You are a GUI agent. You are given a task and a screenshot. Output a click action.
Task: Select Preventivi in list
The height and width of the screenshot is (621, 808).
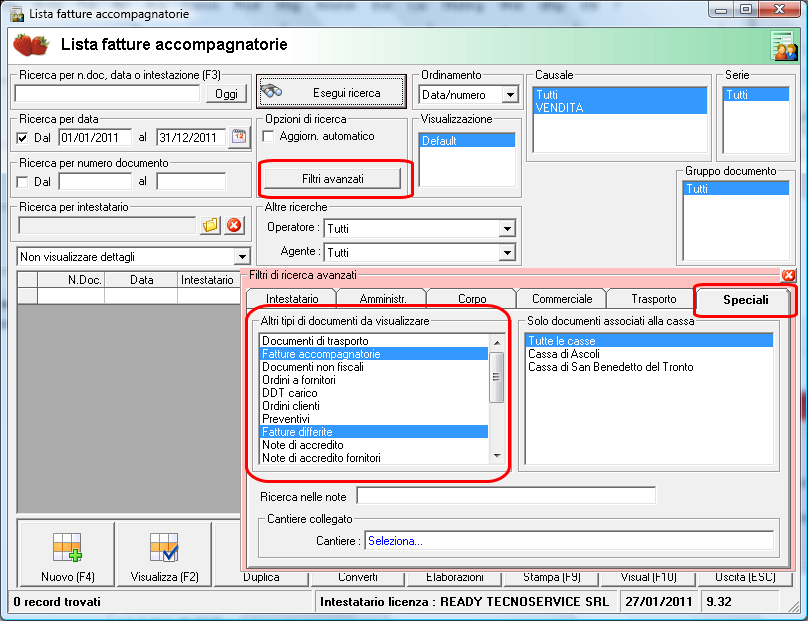[x=374, y=419]
